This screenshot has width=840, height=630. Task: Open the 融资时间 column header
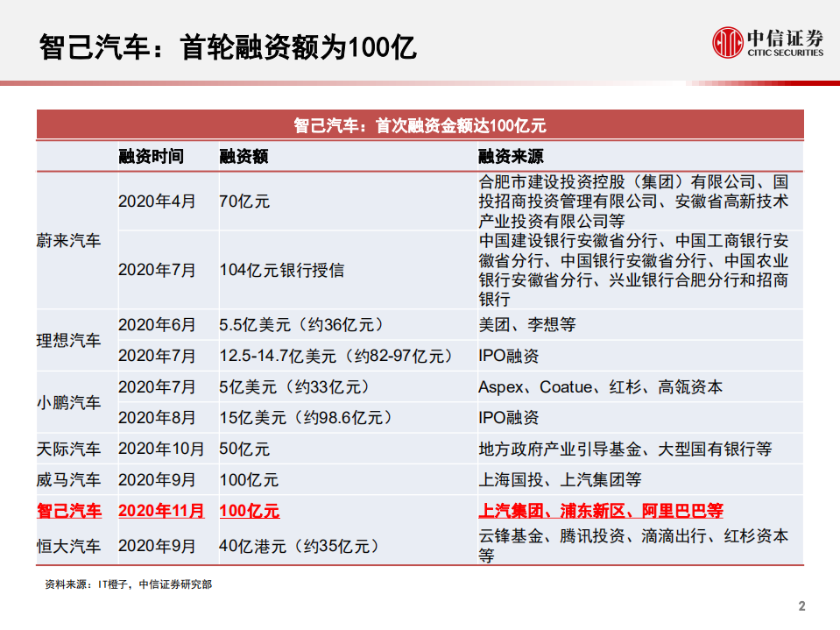pyautogui.click(x=150, y=157)
